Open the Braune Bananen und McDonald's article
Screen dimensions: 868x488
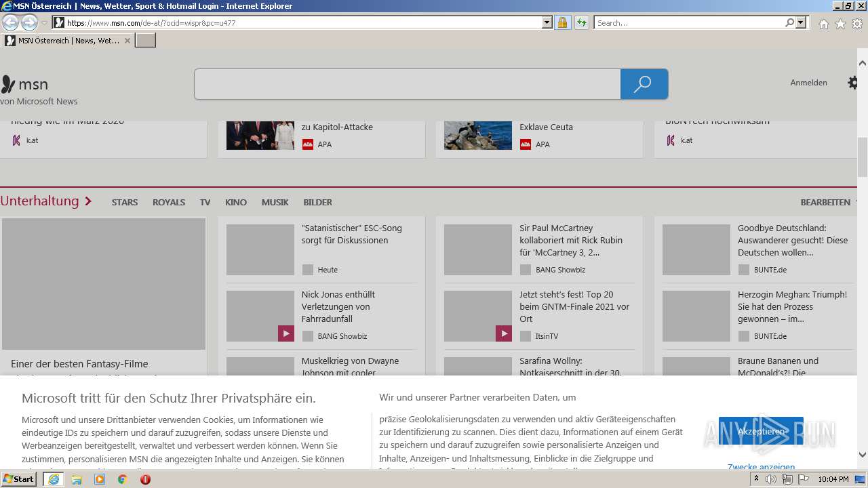click(x=778, y=367)
